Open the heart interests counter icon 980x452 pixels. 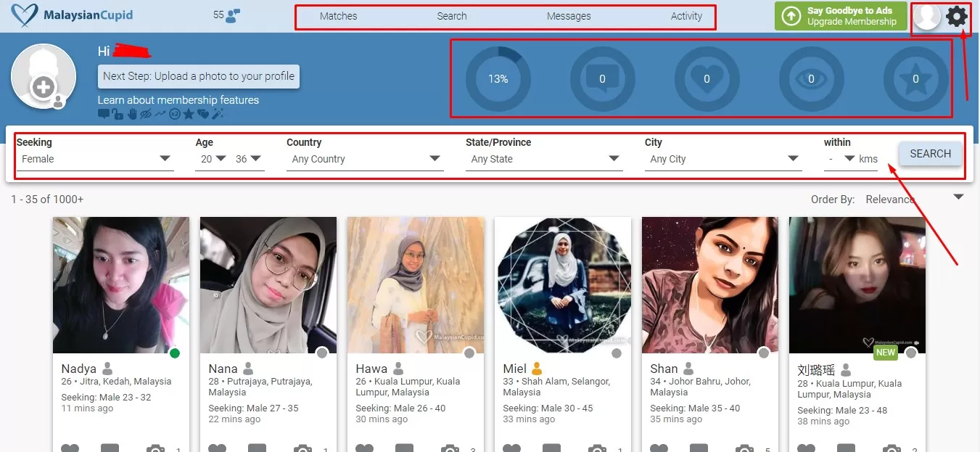[x=707, y=78]
